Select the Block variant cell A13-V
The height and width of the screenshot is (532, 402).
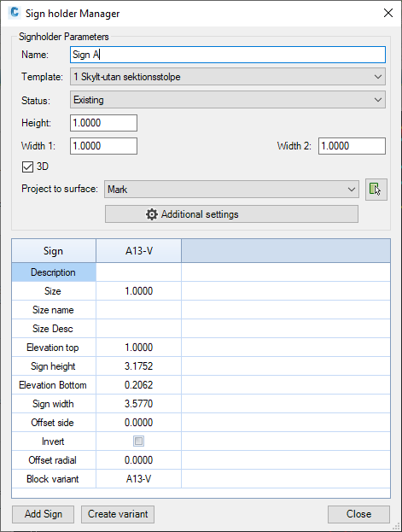coord(139,479)
